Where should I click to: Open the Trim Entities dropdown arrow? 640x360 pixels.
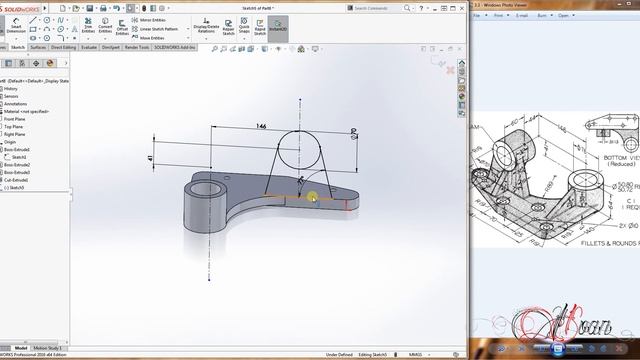88,39
